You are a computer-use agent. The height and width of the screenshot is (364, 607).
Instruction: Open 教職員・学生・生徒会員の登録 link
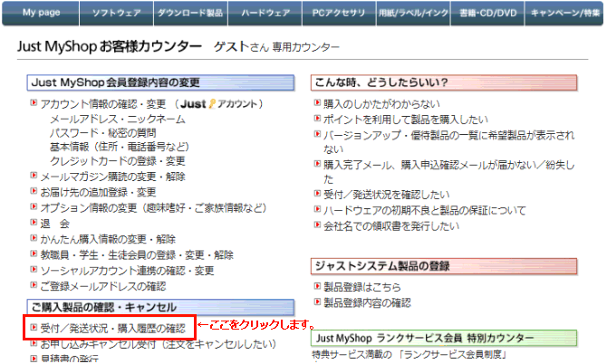pyautogui.click(x=137, y=255)
